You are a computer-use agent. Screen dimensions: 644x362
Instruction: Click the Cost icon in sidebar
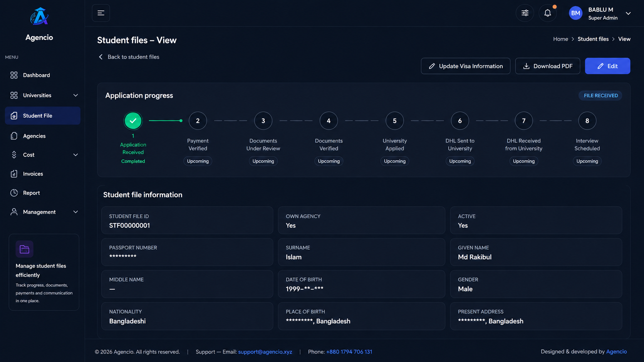coord(14,155)
